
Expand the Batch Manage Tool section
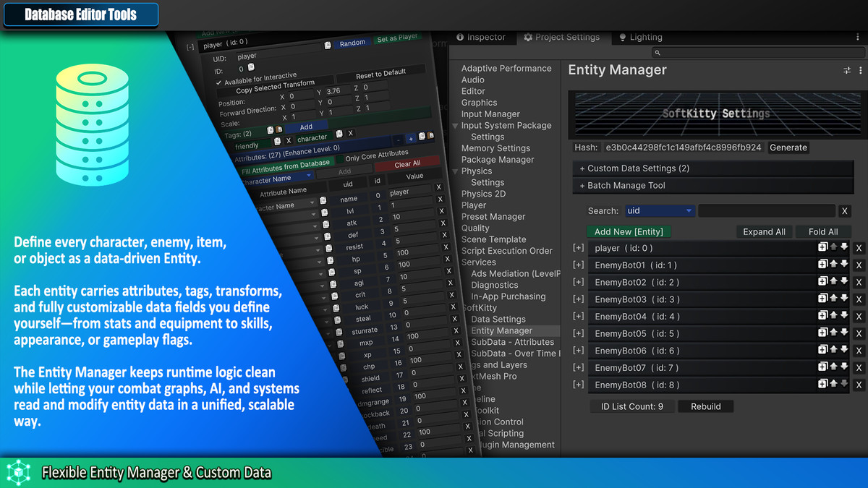click(x=622, y=185)
